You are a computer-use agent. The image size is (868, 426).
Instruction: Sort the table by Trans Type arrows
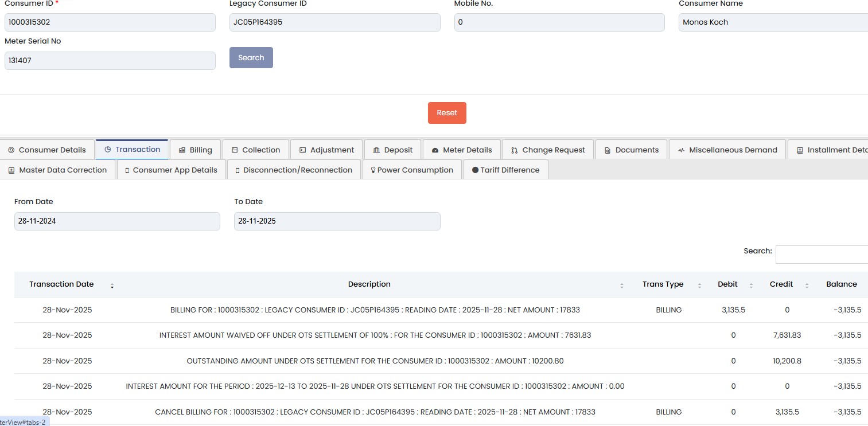pyautogui.click(x=699, y=286)
